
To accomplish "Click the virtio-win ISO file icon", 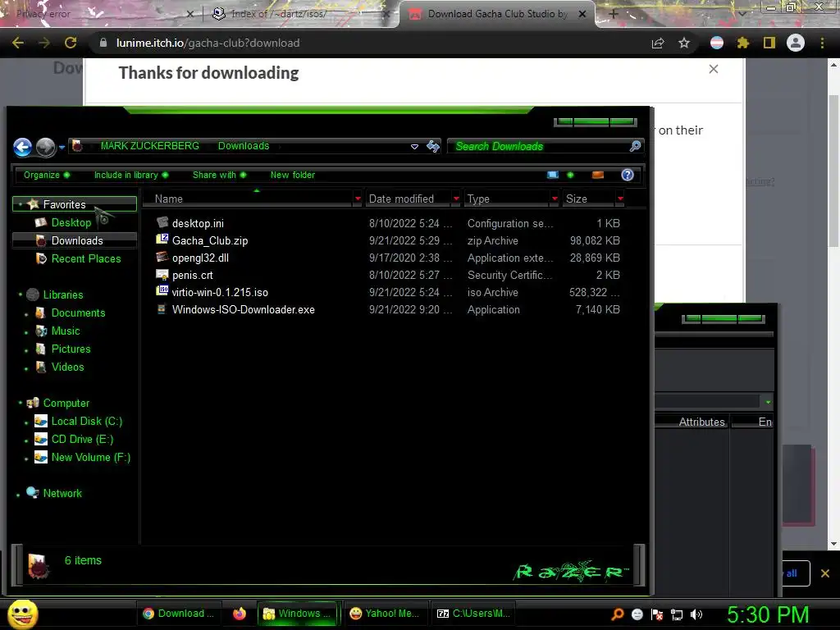I will click(162, 291).
